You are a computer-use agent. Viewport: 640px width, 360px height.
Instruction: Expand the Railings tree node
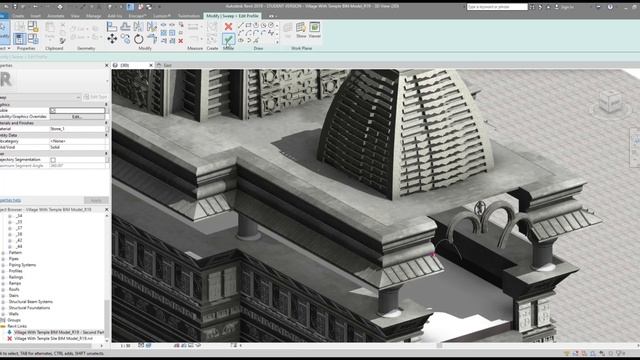3,277
